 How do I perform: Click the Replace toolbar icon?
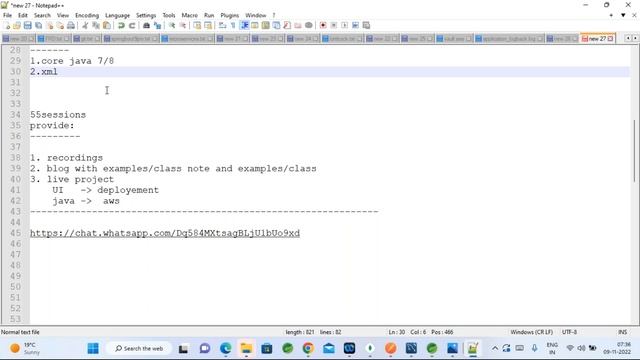pyautogui.click(x=157, y=26)
